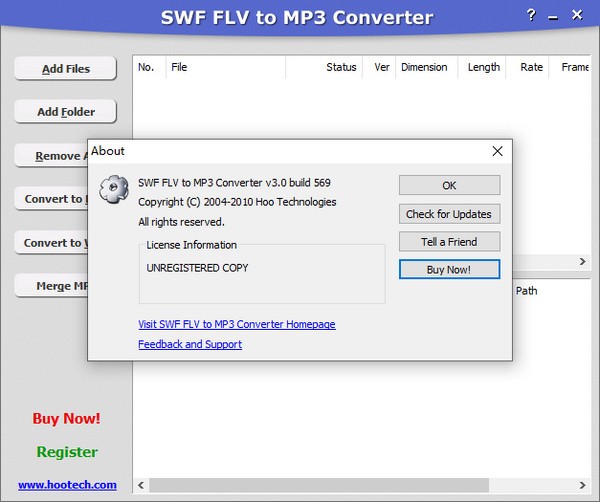Click the Length column header

coord(483,68)
